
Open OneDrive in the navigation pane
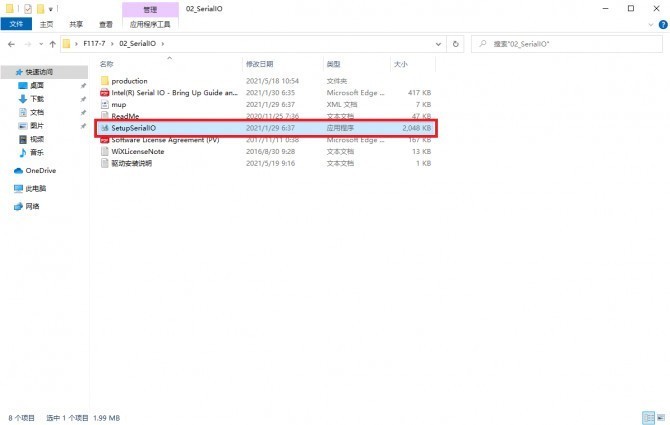coord(41,170)
